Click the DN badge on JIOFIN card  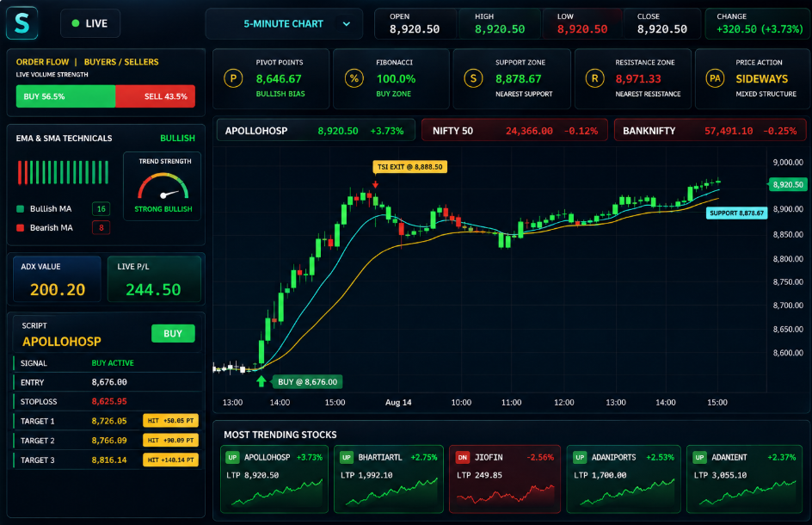(x=463, y=458)
